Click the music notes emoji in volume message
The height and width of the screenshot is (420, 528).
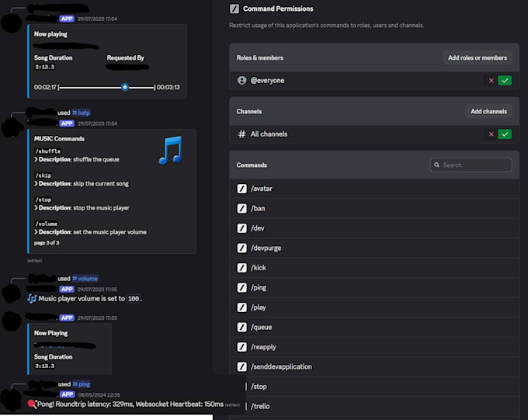pos(32,299)
